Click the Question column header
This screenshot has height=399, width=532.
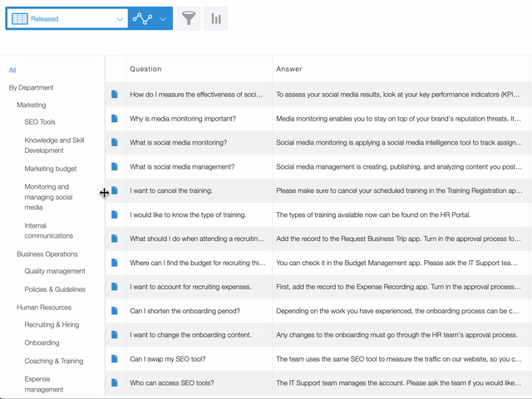click(x=145, y=69)
